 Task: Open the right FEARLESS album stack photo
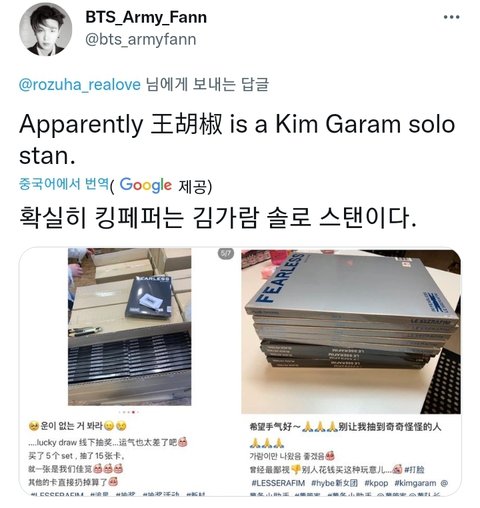coord(351,331)
